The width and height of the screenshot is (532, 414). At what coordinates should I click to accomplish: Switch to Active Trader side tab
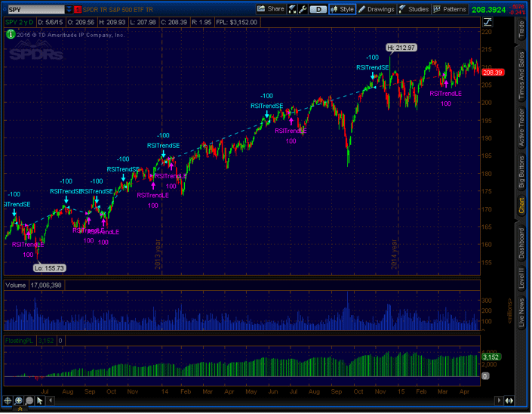[521, 127]
